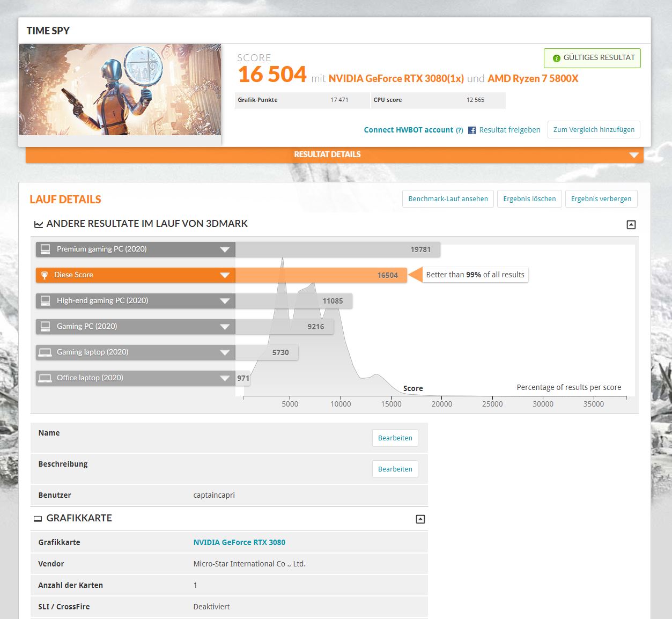
Task: Click NVIDIA GeForce RTX 3080(1x) in score header
Action: point(396,78)
